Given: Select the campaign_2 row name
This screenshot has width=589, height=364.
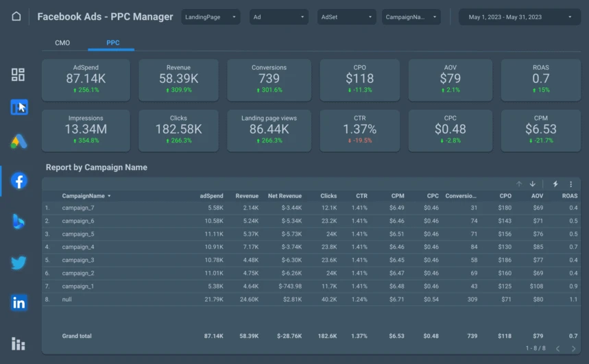Looking at the screenshot, I should click(x=78, y=273).
